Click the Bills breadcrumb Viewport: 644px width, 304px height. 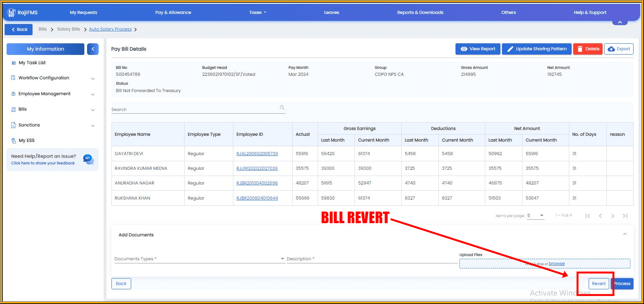43,29
